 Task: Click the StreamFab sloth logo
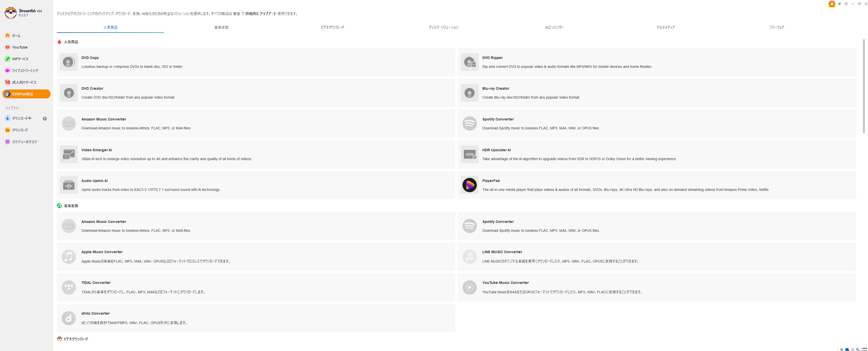click(x=10, y=13)
